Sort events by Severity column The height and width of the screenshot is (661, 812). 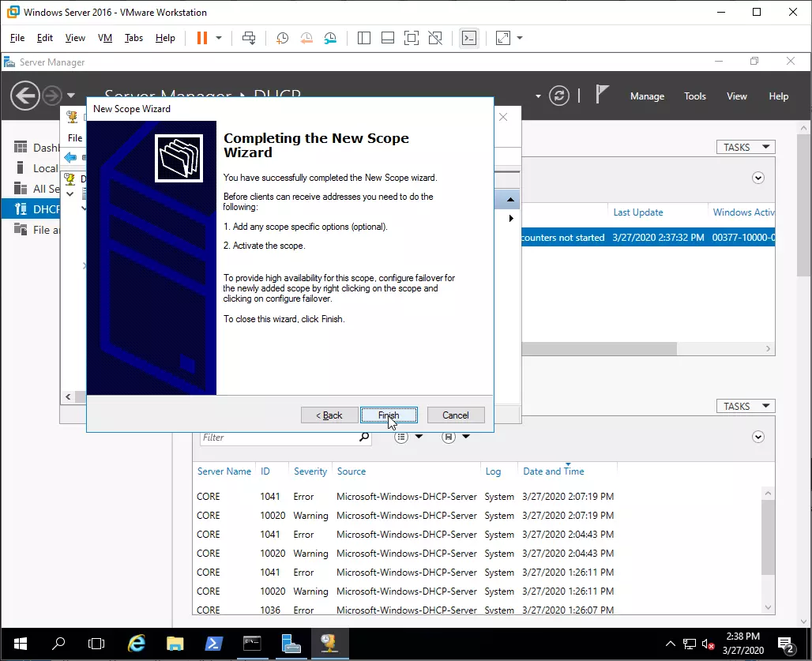click(x=310, y=471)
